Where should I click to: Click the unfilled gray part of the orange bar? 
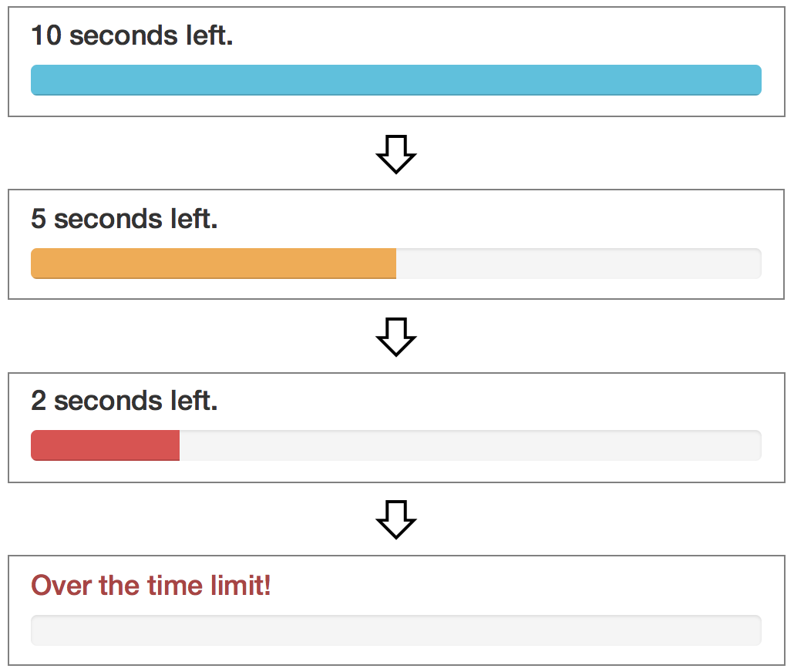(x=579, y=264)
